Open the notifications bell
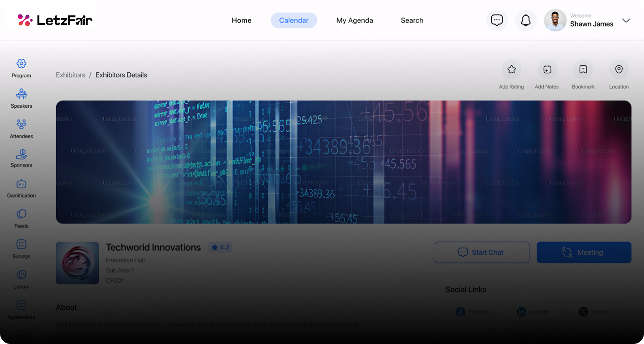Image resolution: width=644 pixels, height=344 pixels. [525, 20]
